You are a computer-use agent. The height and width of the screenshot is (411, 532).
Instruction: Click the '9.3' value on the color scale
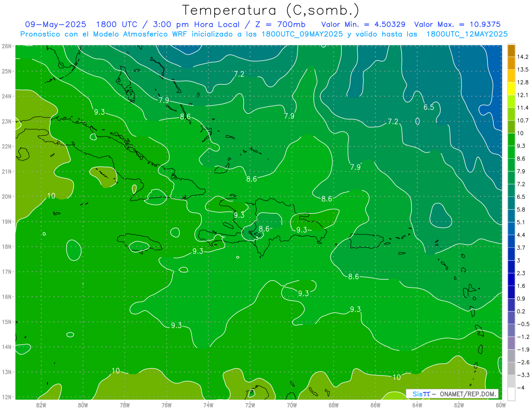521,146
